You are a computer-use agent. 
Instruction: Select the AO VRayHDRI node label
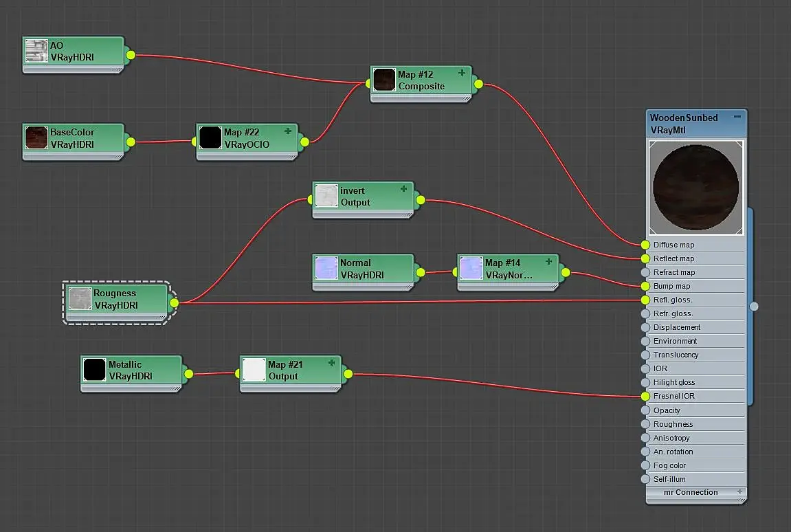[71, 52]
